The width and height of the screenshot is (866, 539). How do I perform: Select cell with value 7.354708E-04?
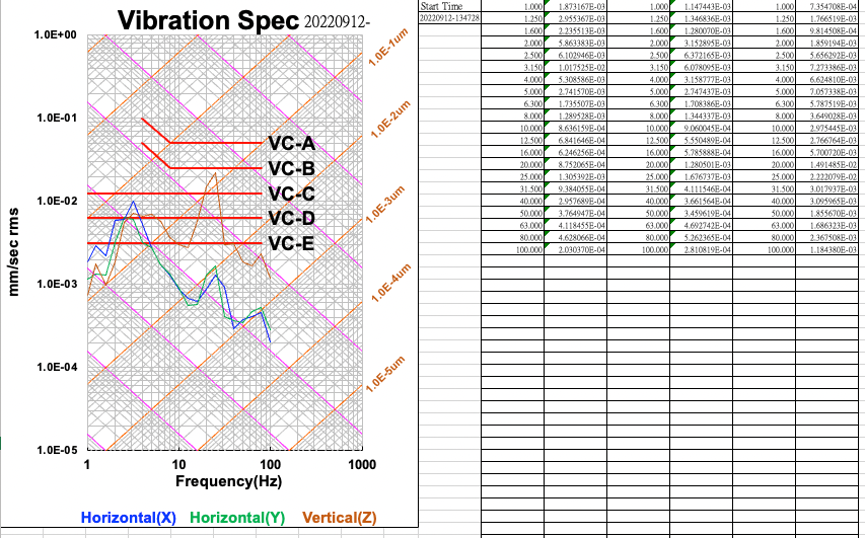pos(827,6)
